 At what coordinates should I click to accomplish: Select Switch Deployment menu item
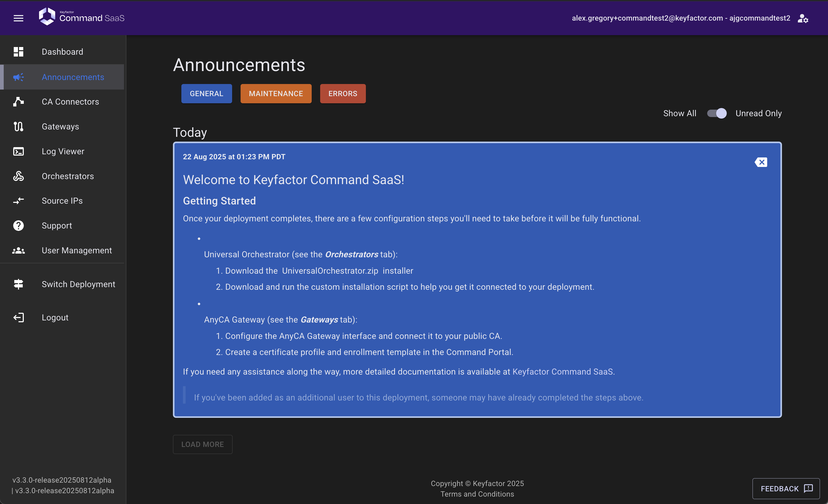click(78, 284)
